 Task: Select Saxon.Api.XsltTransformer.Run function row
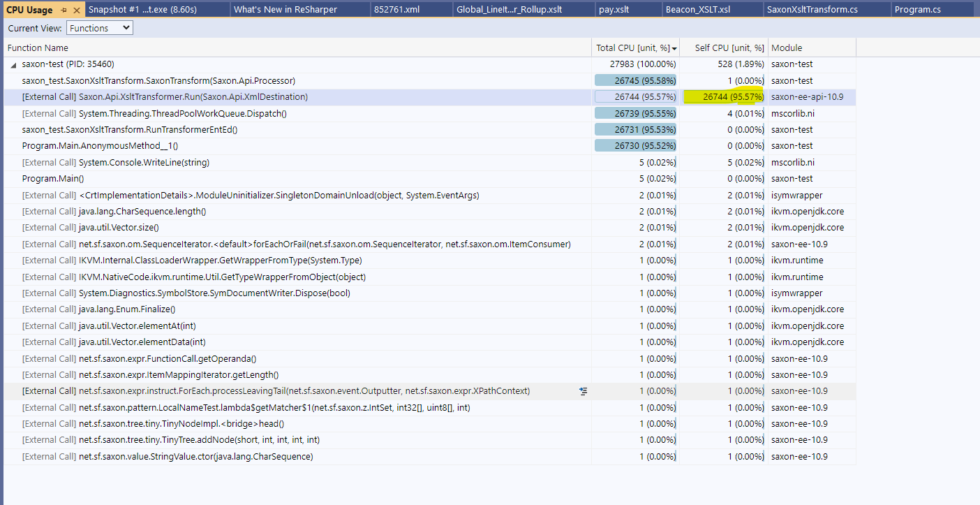pos(429,97)
